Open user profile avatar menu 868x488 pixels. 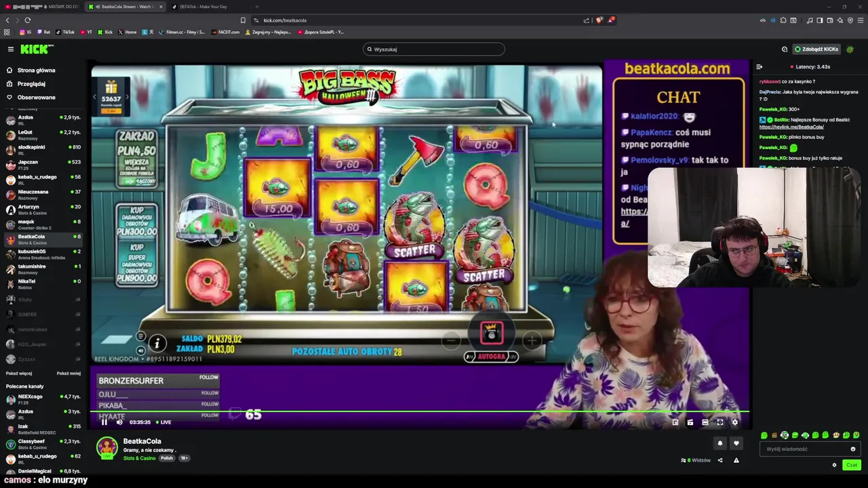(x=850, y=49)
